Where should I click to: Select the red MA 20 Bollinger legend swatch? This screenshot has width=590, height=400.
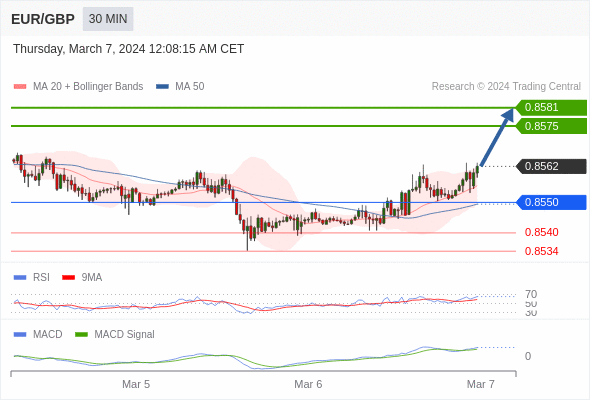[x=20, y=87]
